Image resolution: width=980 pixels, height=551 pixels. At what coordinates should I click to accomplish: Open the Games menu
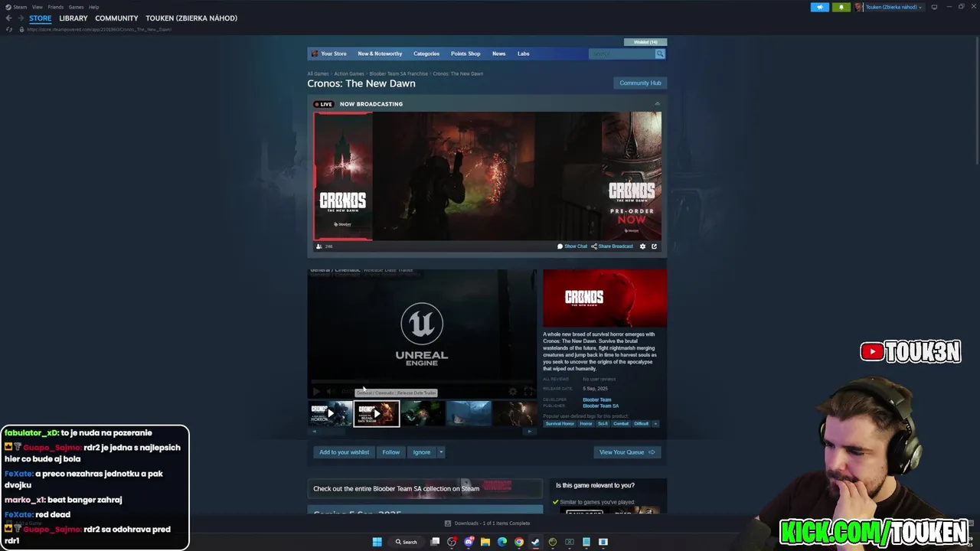click(76, 7)
